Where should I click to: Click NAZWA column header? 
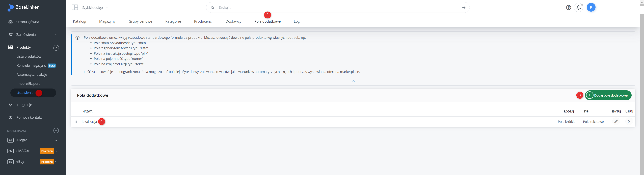pyautogui.click(x=88, y=111)
